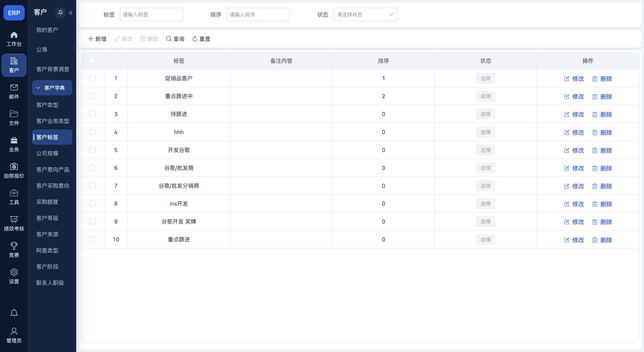The width and height of the screenshot is (644, 352).
Task: Click 修改 link for 待跟进 row
Action: [x=574, y=114]
